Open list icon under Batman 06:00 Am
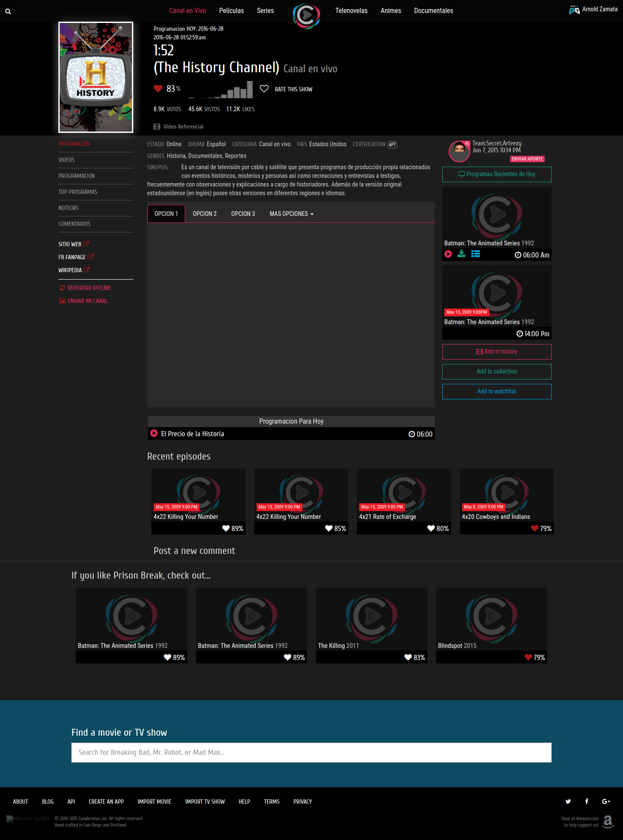Screen dimensions: 623x840 click(475, 254)
